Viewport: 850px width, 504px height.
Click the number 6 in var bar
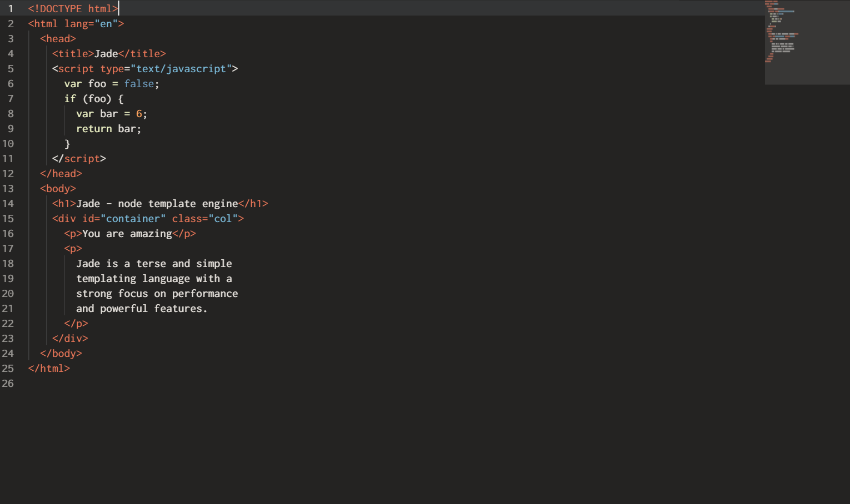139,114
